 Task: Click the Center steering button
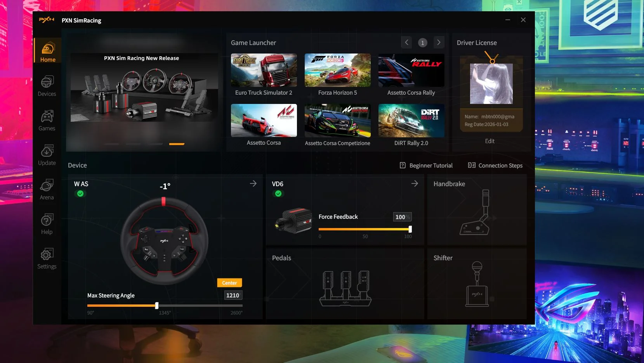229,283
